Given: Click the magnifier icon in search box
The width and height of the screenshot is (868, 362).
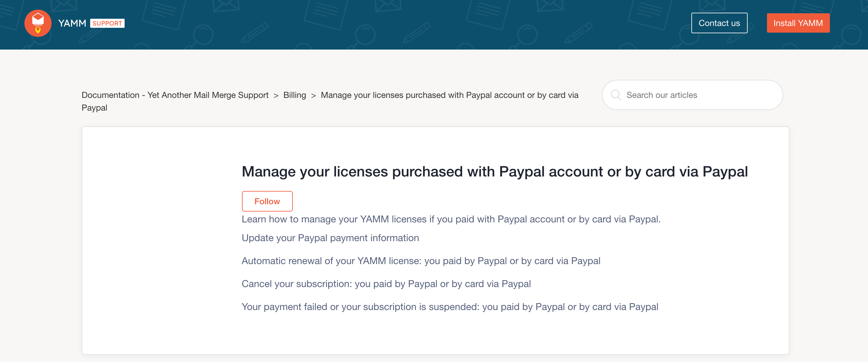Looking at the screenshot, I should point(616,95).
